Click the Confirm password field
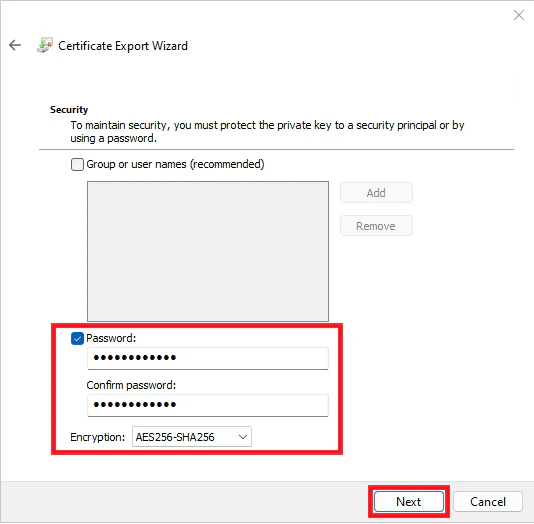Image resolution: width=534 pixels, height=524 pixels. (x=208, y=405)
